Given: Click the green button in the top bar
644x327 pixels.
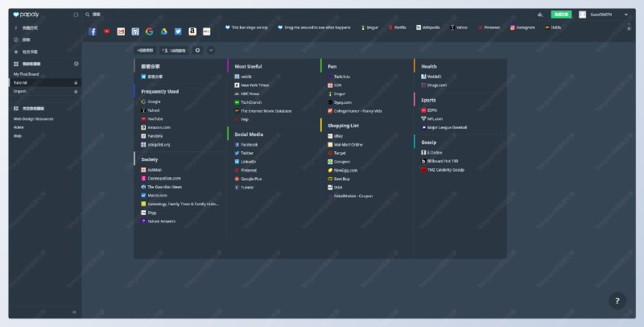Looking at the screenshot, I should click(x=560, y=14).
